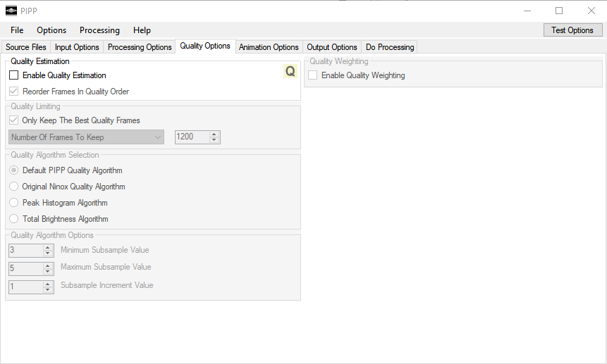Open Number Of Frames To Keep dropdown
Viewport: 607px width, 364px height.
86,137
